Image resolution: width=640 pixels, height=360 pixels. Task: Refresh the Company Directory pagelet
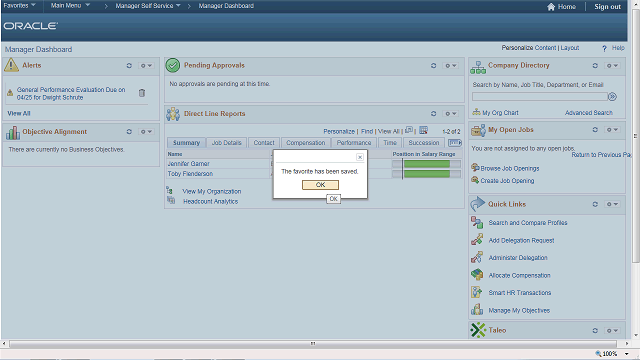pos(595,65)
